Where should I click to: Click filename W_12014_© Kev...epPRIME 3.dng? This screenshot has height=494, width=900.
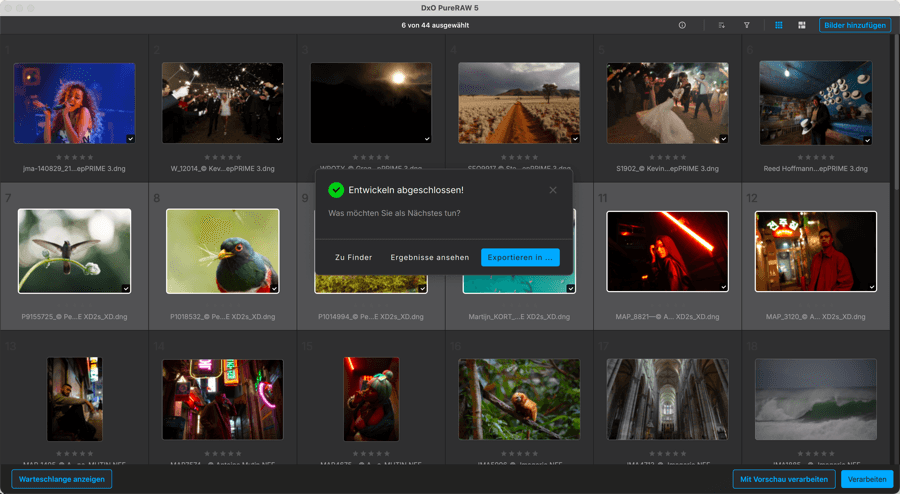pyautogui.click(x=223, y=169)
